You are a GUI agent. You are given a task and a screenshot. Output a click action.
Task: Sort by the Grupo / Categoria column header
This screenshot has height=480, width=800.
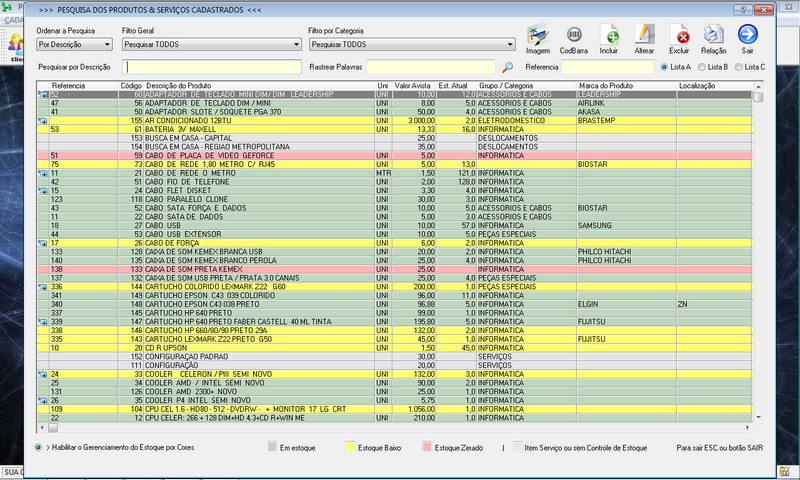click(506, 86)
